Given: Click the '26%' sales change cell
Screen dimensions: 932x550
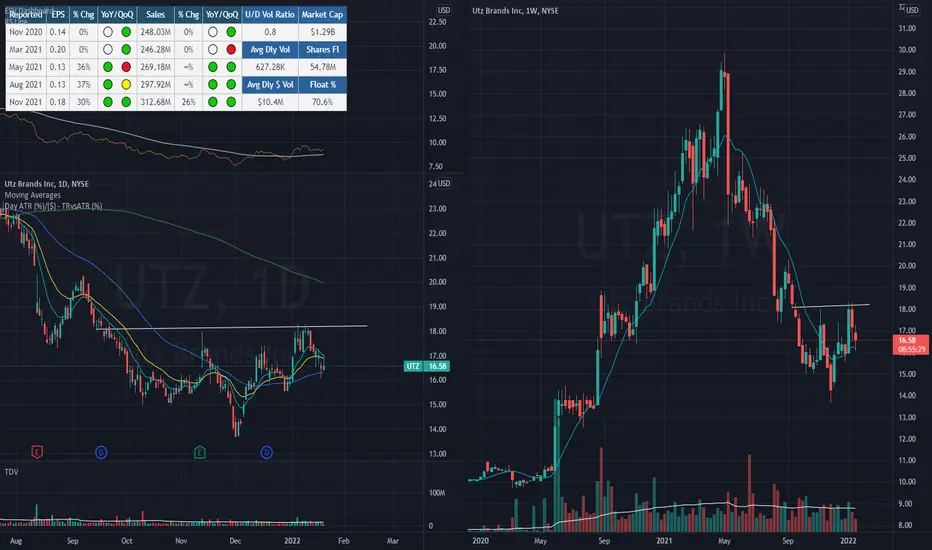Looking at the screenshot, I should point(188,102).
